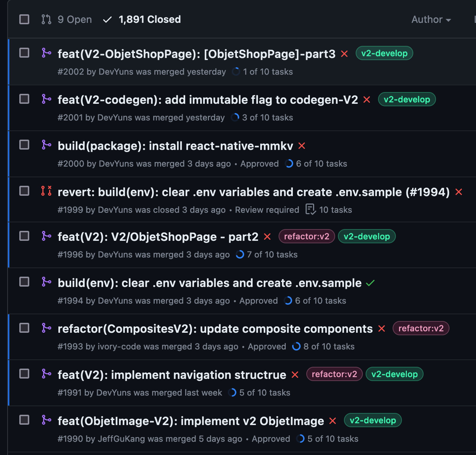Open the Author filter dropdown
This screenshot has width=476, height=455.
(x=431, y=20)
